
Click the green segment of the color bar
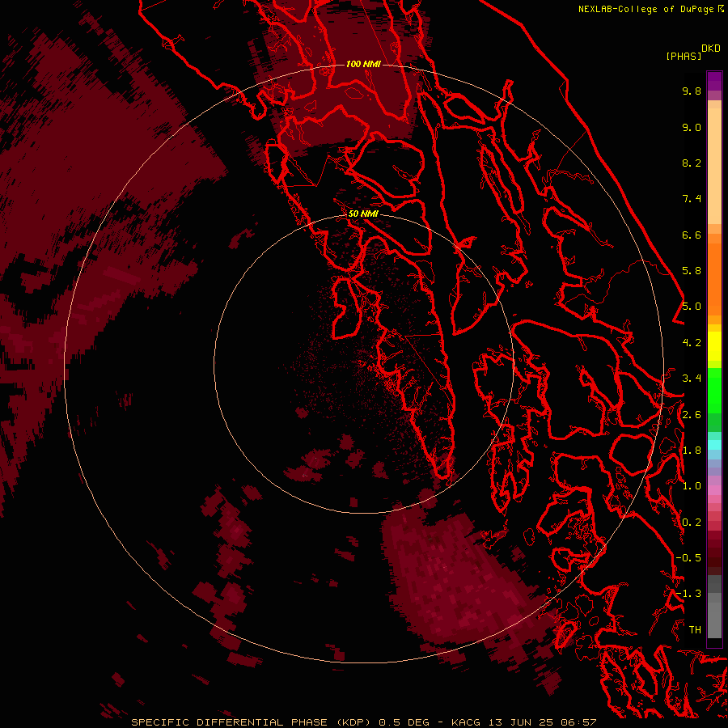pyautogui.click(x=714, y=400)
